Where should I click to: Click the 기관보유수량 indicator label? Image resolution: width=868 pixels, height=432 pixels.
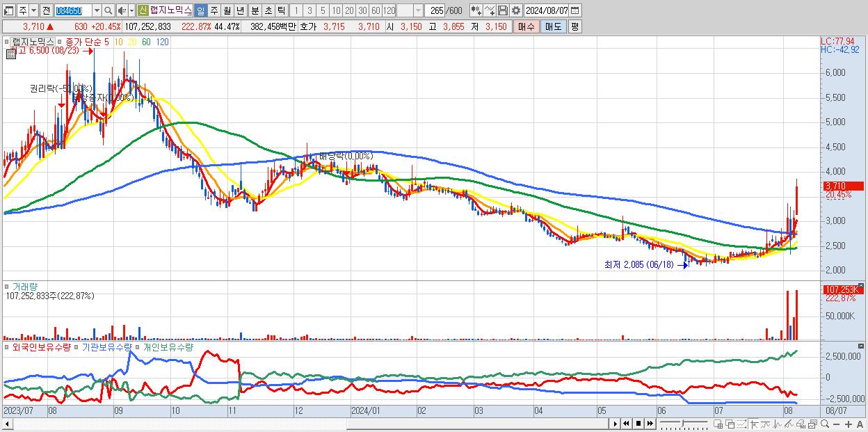tap(106, 346)
